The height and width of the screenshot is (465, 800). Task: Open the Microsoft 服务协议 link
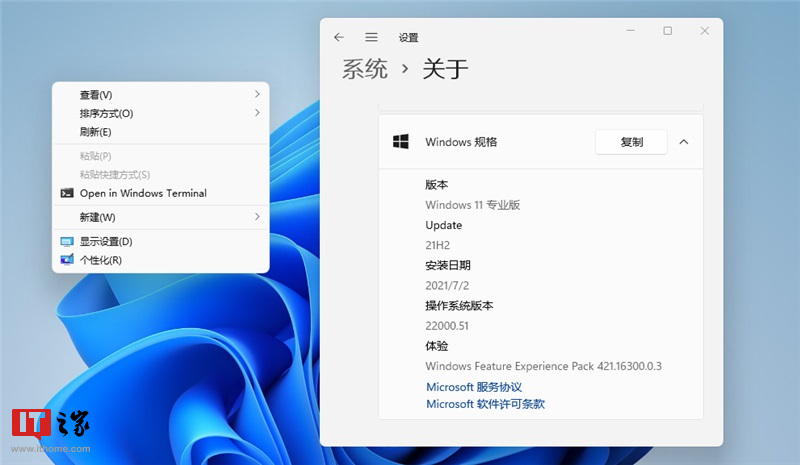474,387
